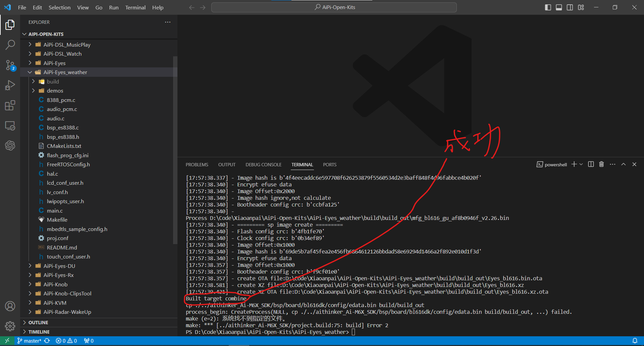
Task: Open the Go menu
Action: [x=99, y=7]
